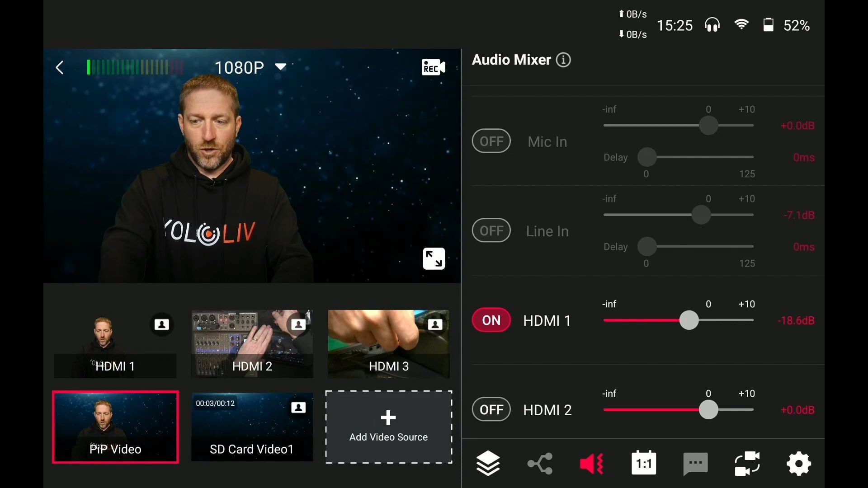This screenshot has height=488, width=868.
Task: Click Add Video Source button
Action: pos(388,426)
